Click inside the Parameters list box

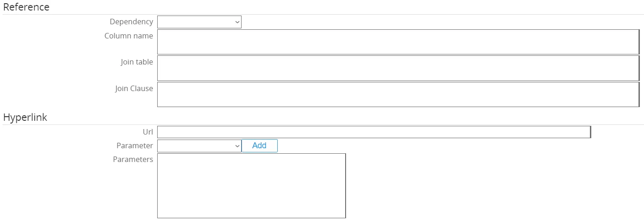click(251, 186)
